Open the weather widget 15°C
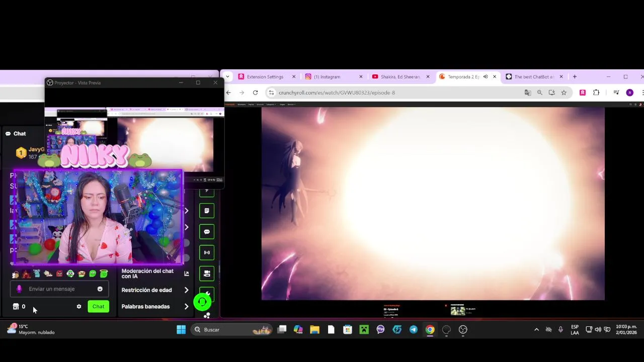The height and width of the screenshot is (362, 644). (31, 329)
